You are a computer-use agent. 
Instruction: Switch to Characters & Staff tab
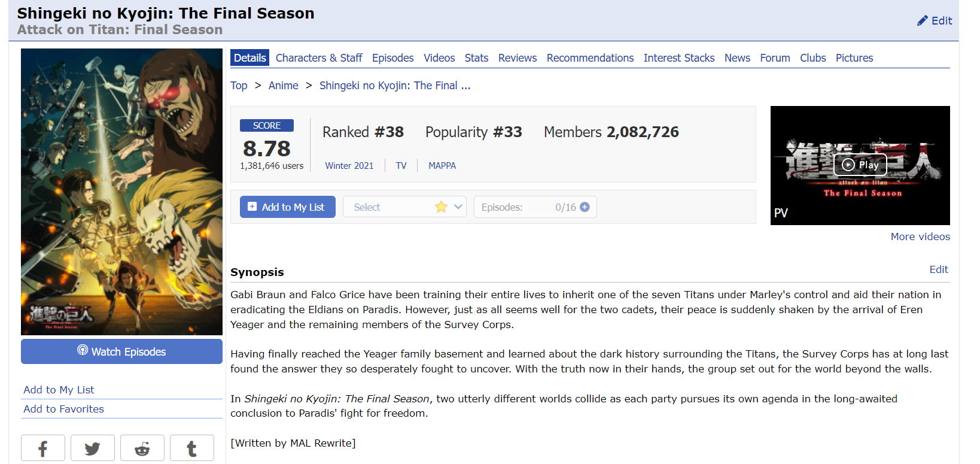(x=319, y=58)
